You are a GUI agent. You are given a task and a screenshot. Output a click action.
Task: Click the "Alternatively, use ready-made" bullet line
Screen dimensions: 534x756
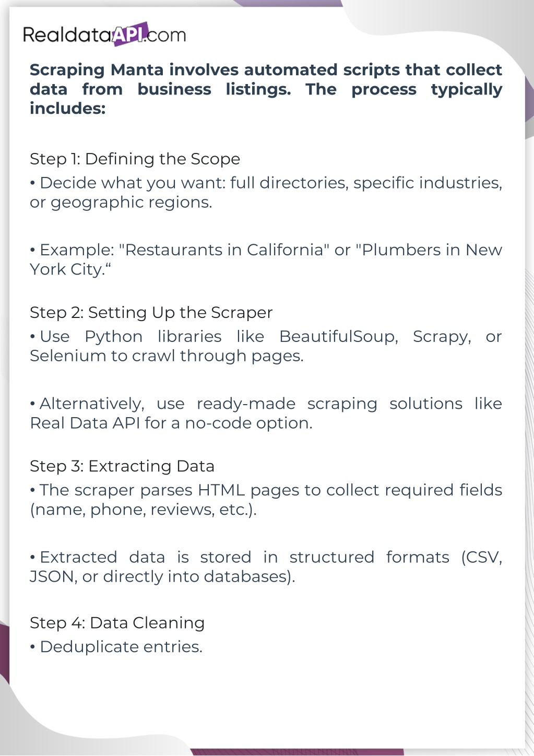click(266, 404)
